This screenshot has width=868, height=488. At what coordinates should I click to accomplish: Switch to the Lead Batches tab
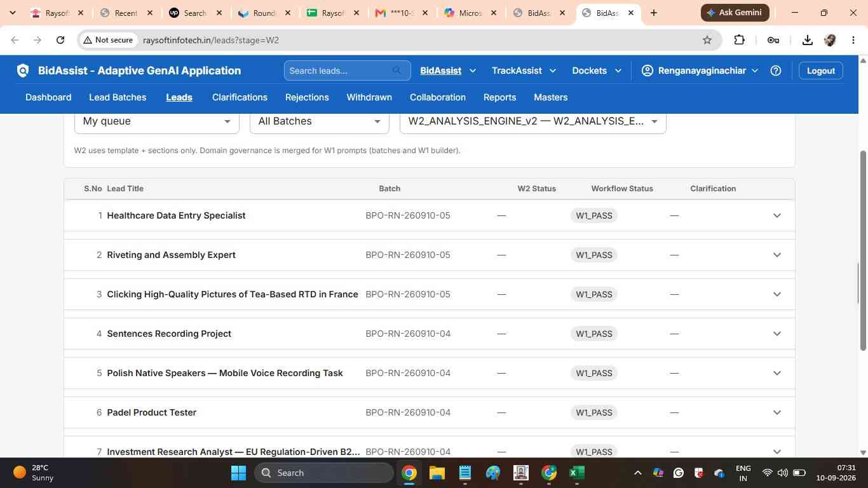[118, 97]
